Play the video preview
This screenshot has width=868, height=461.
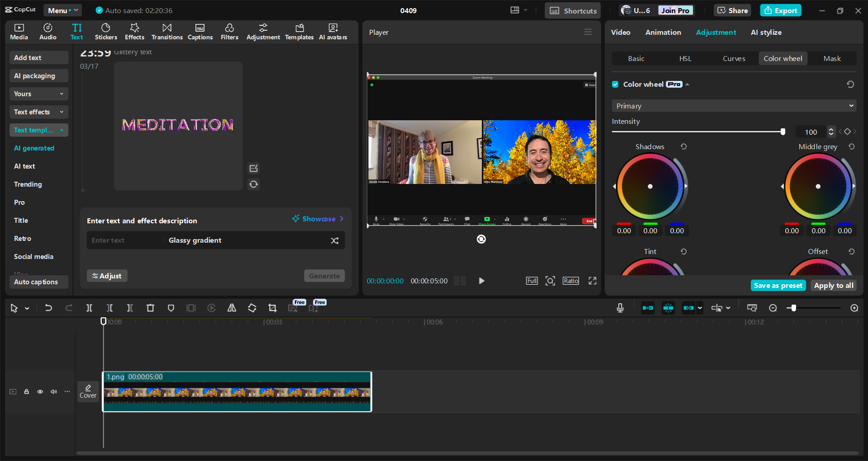pyautogui.click(x=481, y=281)
